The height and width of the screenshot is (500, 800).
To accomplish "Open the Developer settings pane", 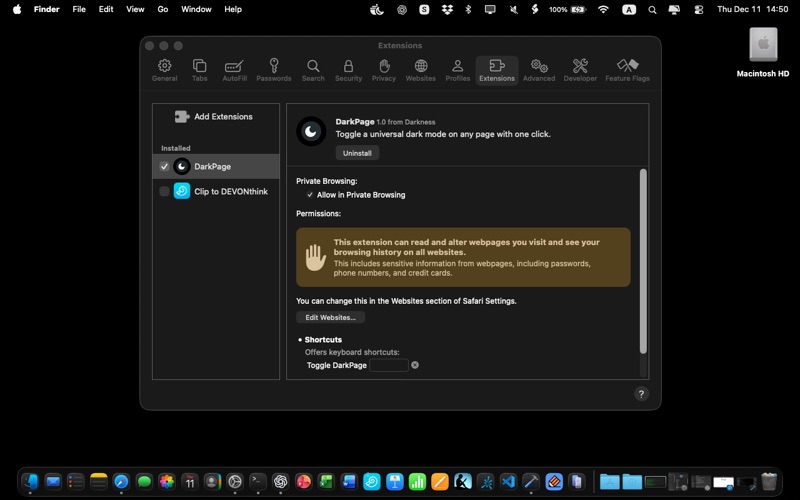I will tap(580, 70).
